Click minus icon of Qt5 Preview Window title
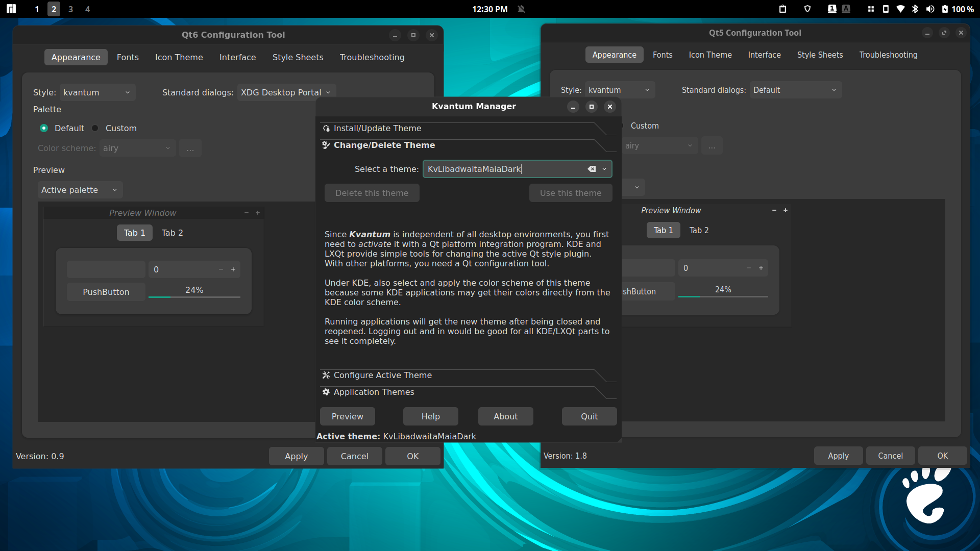 [774, 210]
